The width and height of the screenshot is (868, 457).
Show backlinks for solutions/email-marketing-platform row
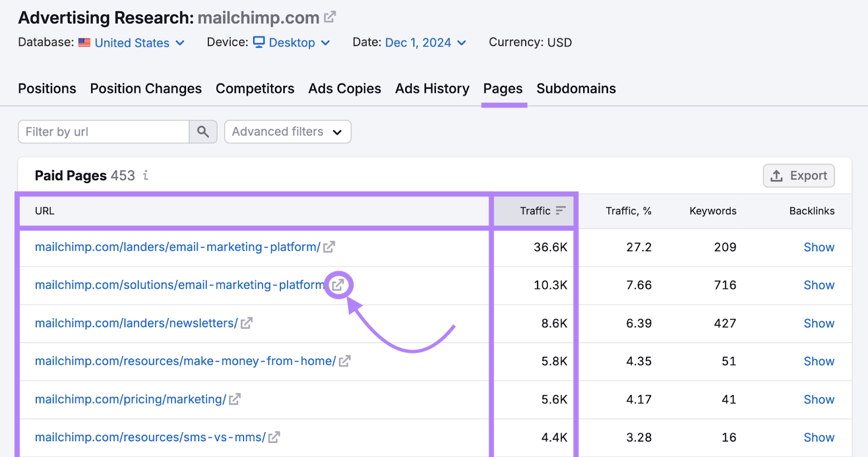[x=819, y=285]
